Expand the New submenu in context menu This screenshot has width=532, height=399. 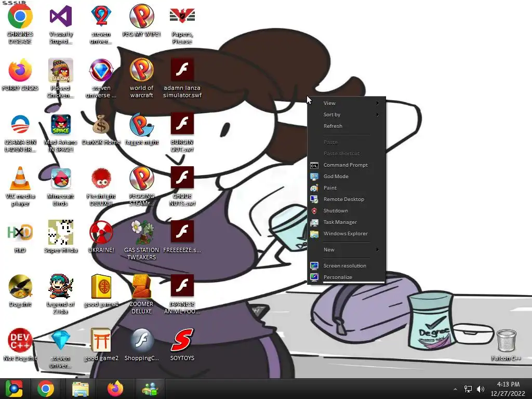(x=347, y=250)
